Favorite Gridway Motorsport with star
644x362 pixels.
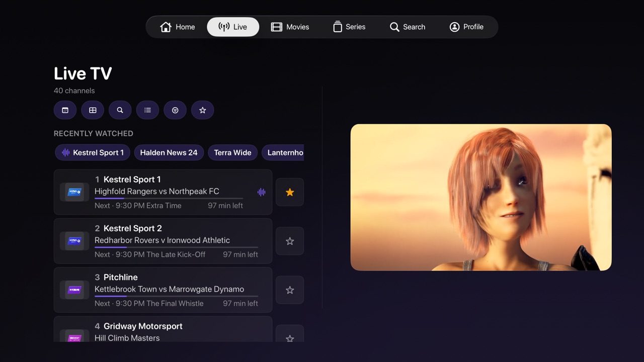click(x=290, y=334)
